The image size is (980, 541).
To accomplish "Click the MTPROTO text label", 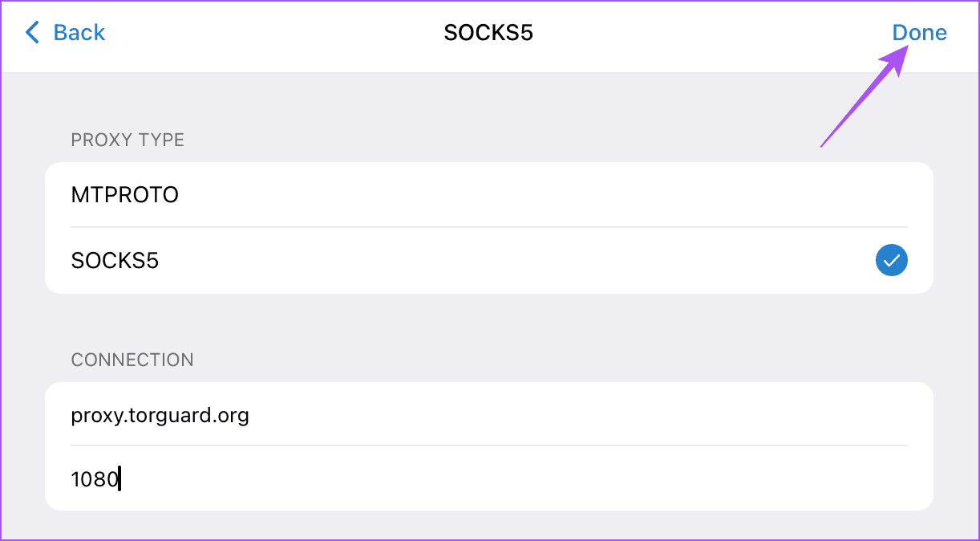I will coord(124,195).
